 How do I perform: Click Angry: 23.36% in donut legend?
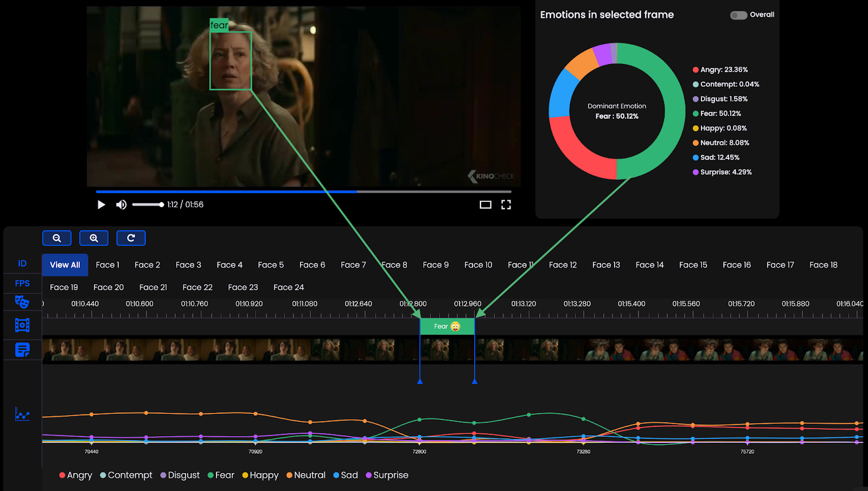tap(720, 69)
